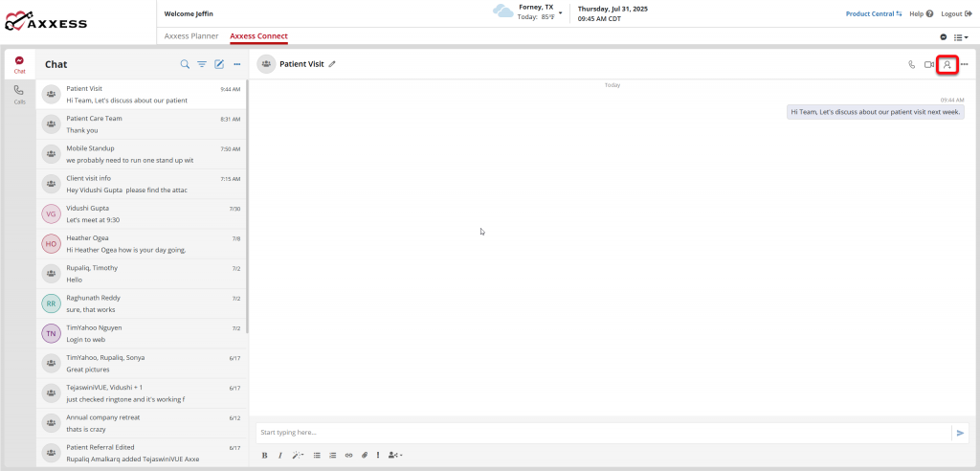Toggle bold formatting in message toolbar
Image resolution: width=980 pixels, height=471 pixels.
(x=264, y=455)
